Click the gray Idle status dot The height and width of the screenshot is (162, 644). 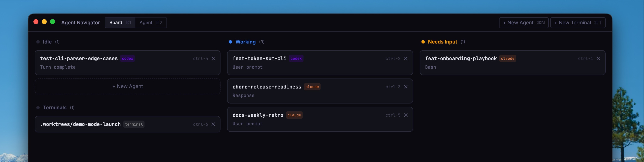38,42
